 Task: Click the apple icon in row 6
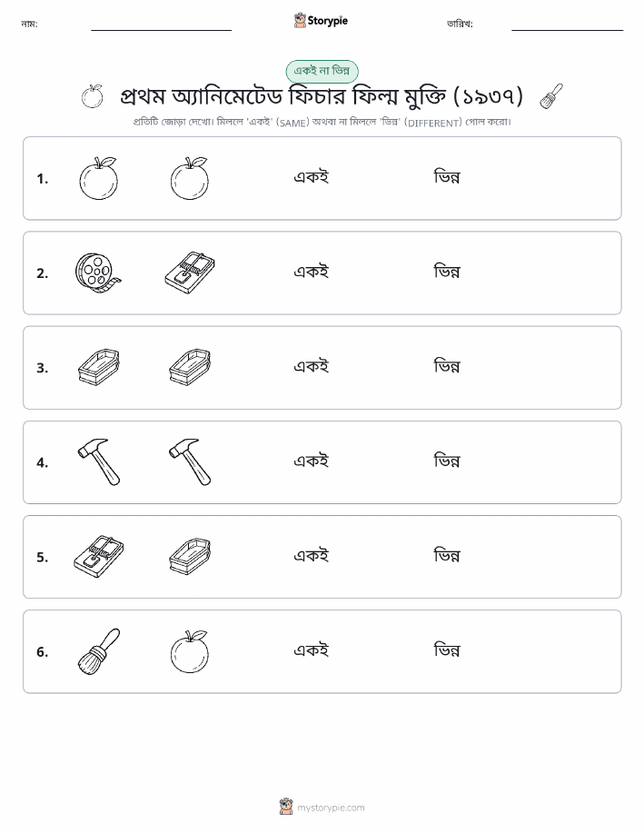click(x=190, y=651)
